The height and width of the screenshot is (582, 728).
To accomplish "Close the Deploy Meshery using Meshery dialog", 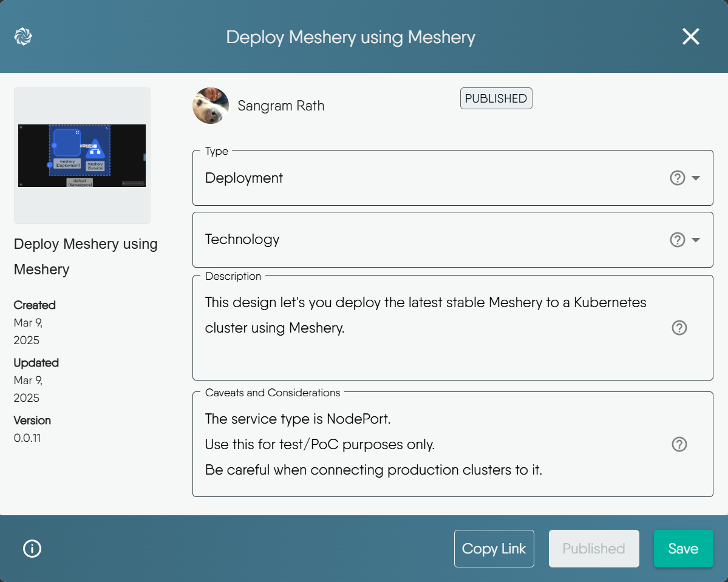I will point(690,36).
